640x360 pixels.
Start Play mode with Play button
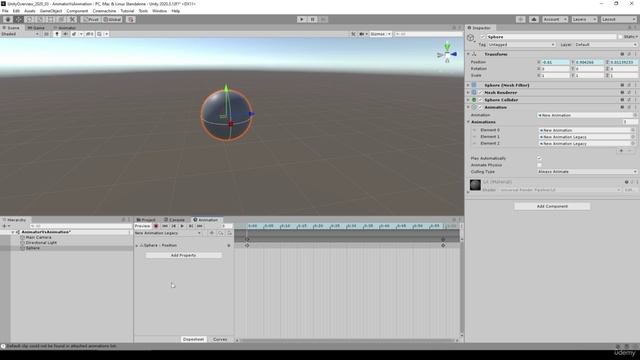click(x=302, y=19)
